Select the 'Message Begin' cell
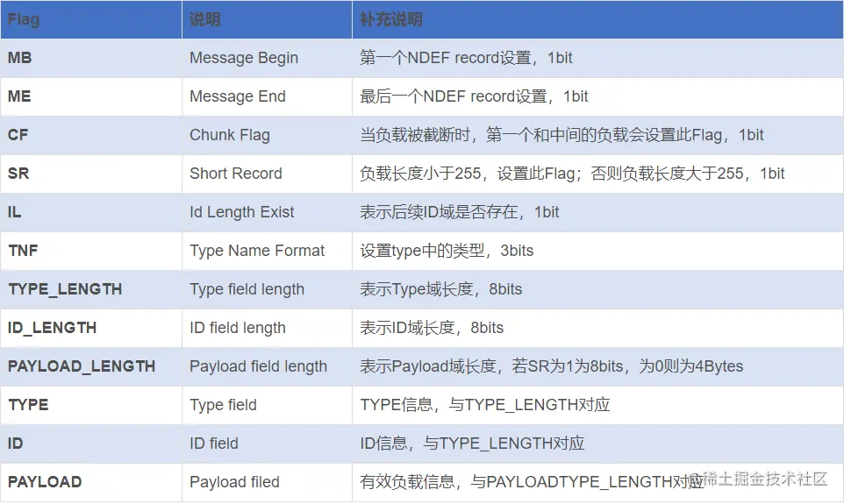 tap(267, 58)
